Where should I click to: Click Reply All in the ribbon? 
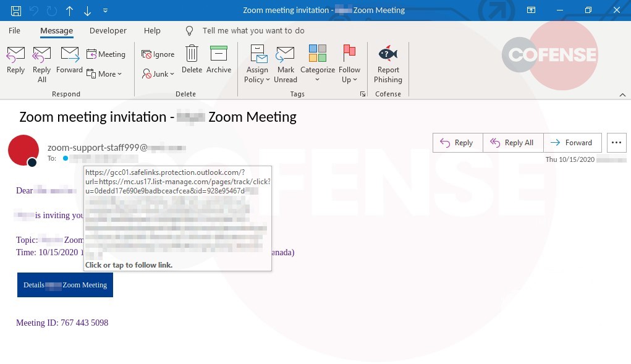[x=42, y=64]
